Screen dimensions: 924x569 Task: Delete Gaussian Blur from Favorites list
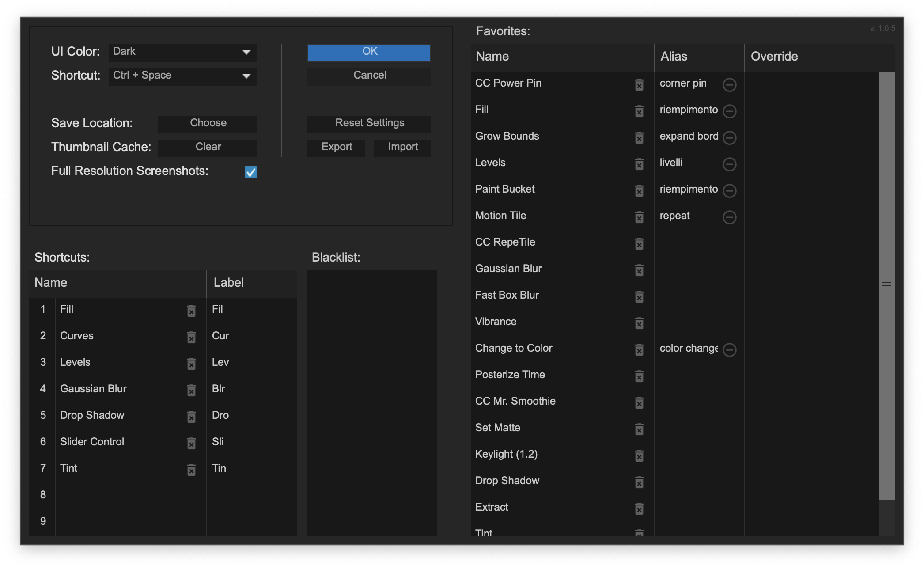pos(639,270)
